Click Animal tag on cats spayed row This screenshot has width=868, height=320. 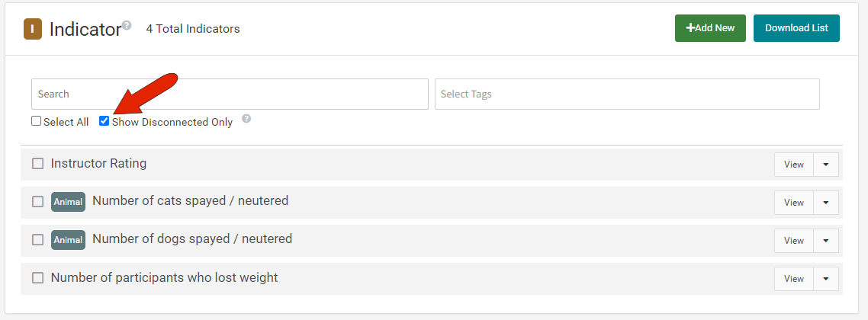[68, 202]
